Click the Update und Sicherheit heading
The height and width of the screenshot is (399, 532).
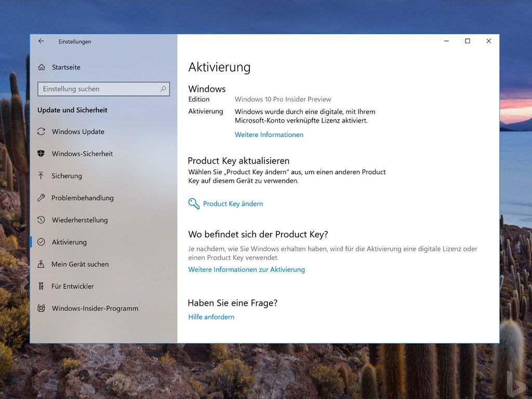(x=72, y=110)
